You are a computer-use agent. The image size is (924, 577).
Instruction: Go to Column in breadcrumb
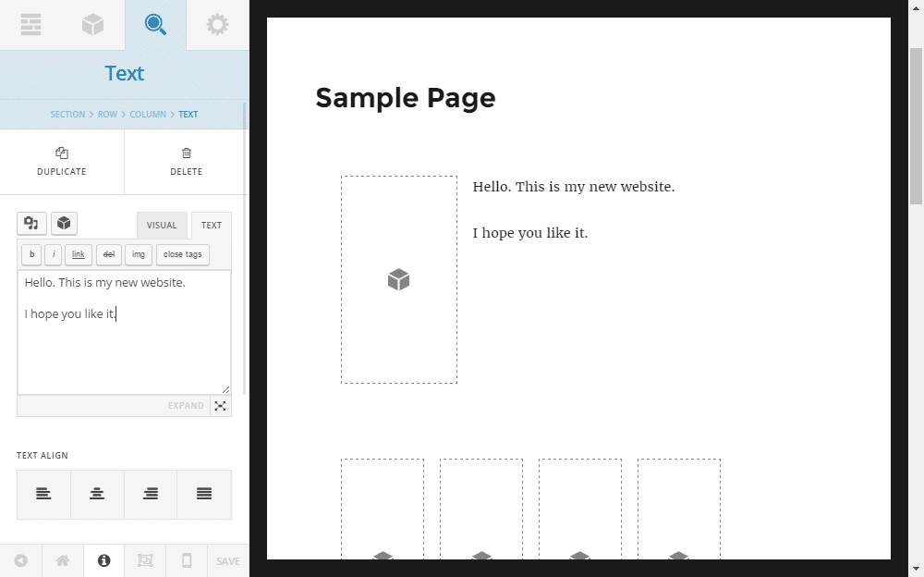click(x=148, y=115)
